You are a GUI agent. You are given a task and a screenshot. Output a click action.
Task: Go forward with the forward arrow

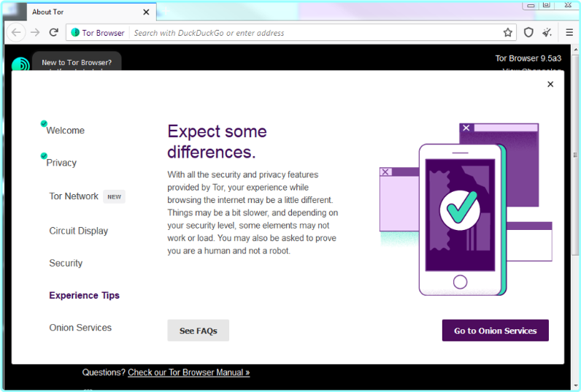coord(35,33)
